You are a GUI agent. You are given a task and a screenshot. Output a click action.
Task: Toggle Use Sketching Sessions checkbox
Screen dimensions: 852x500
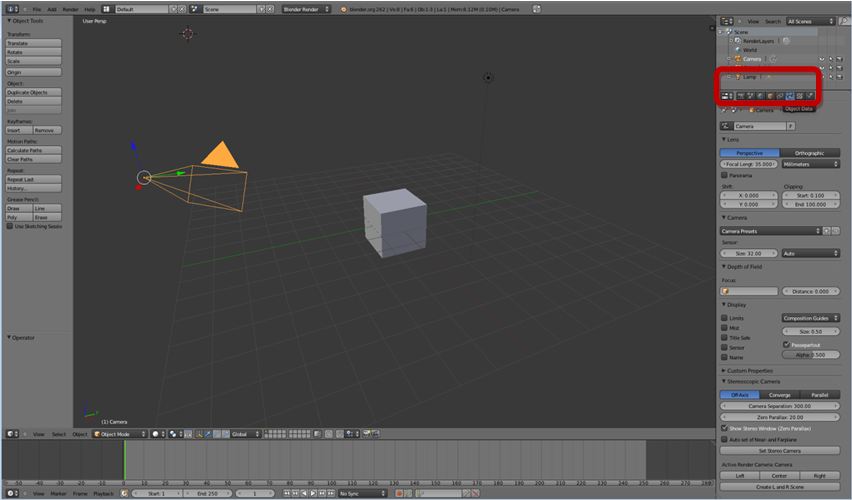[10, 226]
